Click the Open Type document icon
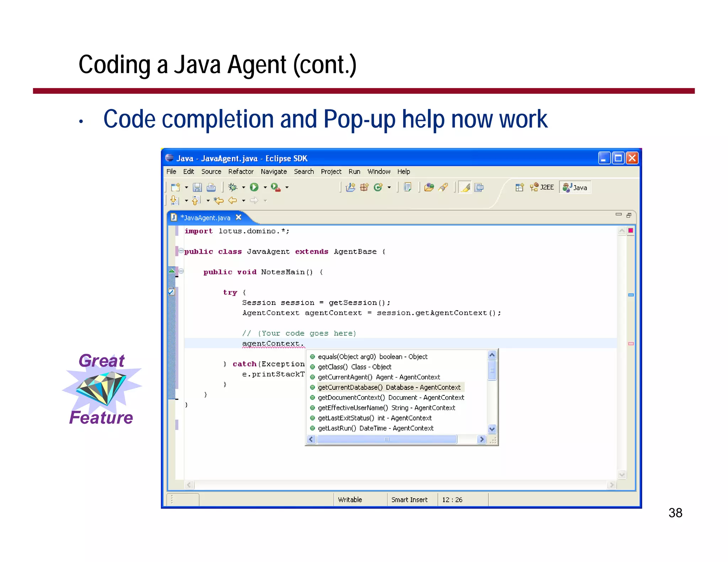Image resolution: width=728 pixels, height=562 pixels. click(x=408, y=187)
